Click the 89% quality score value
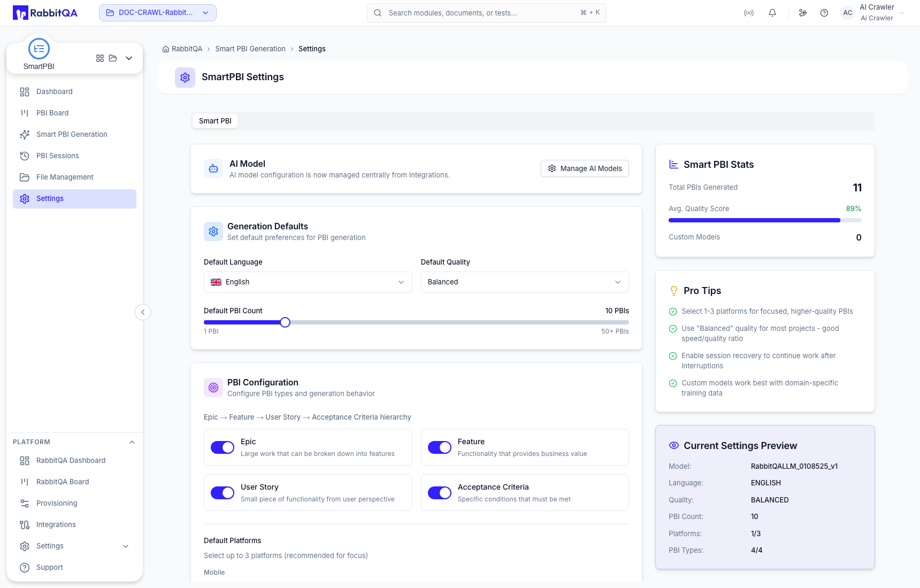 [854, 209]
